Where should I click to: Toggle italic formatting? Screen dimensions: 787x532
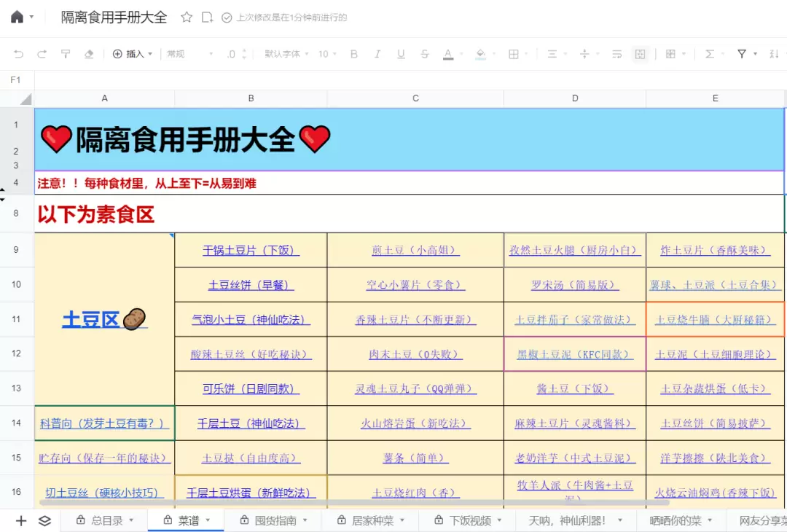coord(377,54)
